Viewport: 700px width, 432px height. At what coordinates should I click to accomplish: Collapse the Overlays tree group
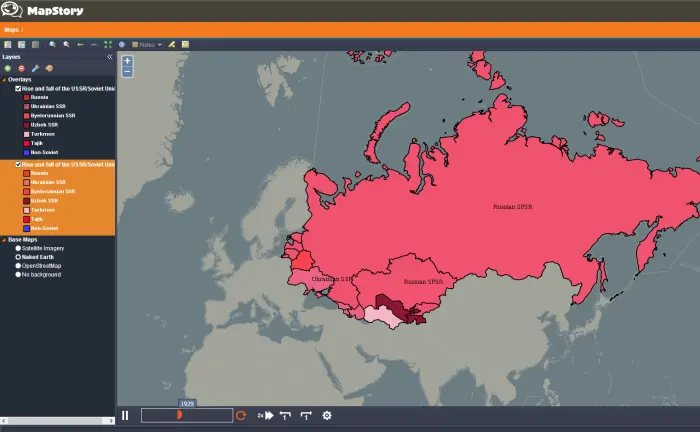coord(4,79)
